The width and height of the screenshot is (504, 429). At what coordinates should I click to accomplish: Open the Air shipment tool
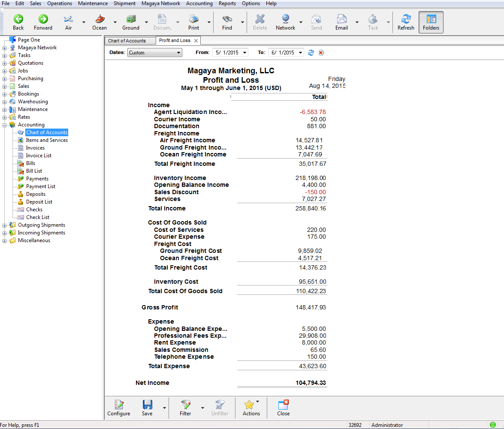pyautogui.click(x=68, y=22)
